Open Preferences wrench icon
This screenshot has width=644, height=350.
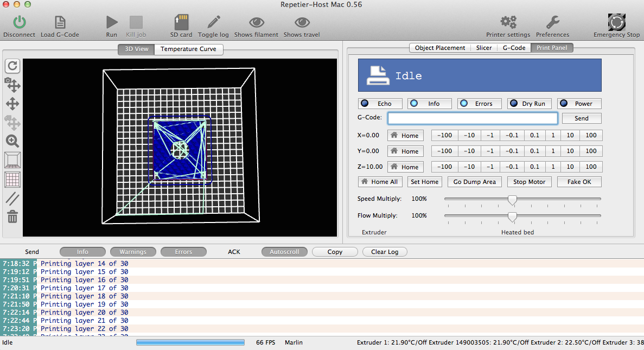(x=552, y=22)
